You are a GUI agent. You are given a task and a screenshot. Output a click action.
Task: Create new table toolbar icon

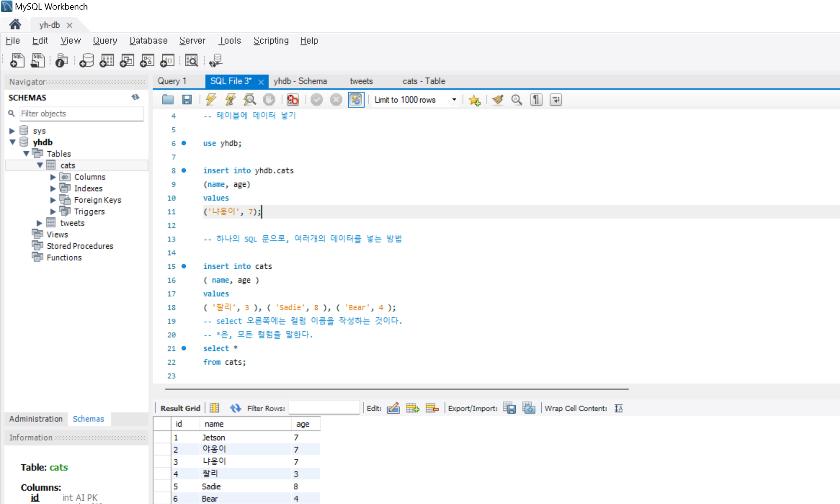pos(107,60)
